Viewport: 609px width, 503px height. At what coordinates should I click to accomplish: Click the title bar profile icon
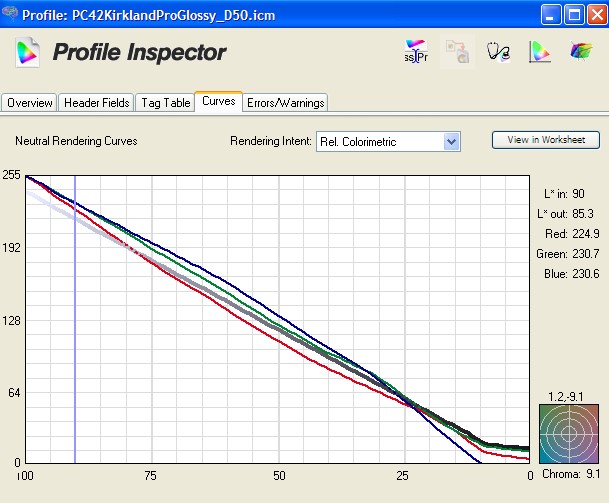pos(12,16)
